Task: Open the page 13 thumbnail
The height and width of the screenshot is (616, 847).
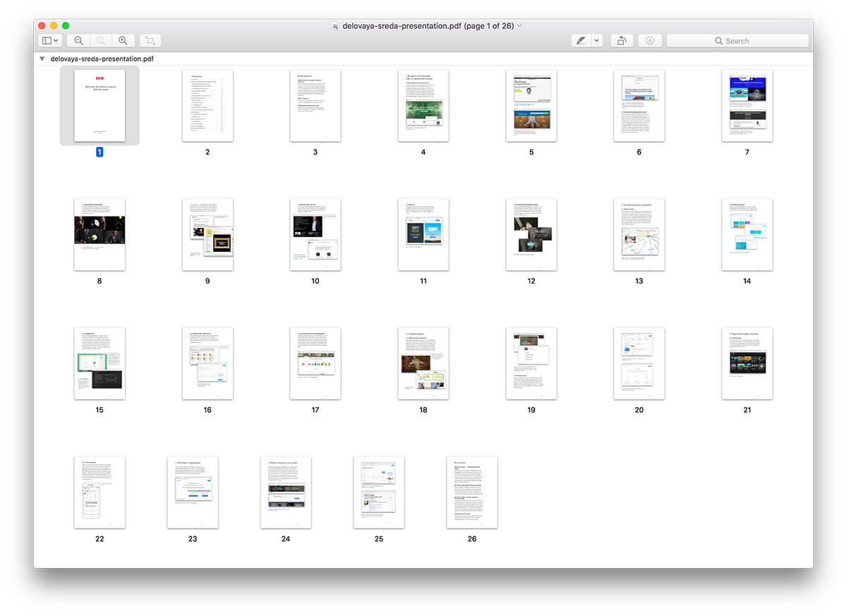Action: click(x=639, y=234)
